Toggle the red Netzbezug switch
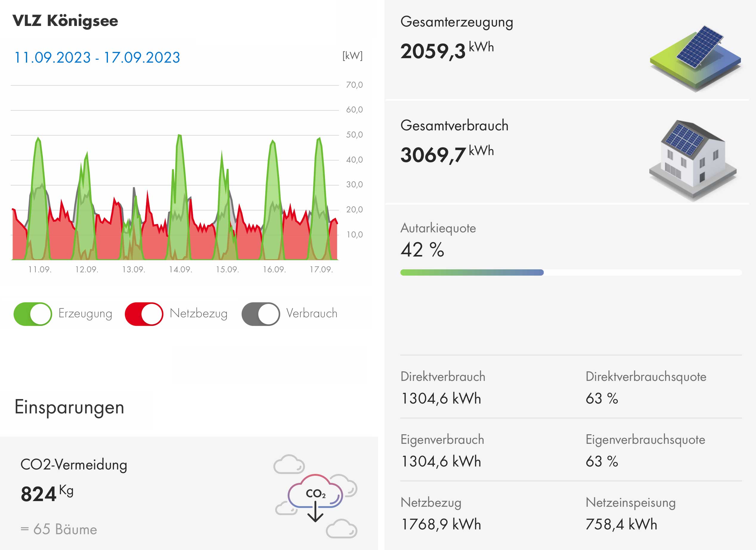 [x=144, y=314]
